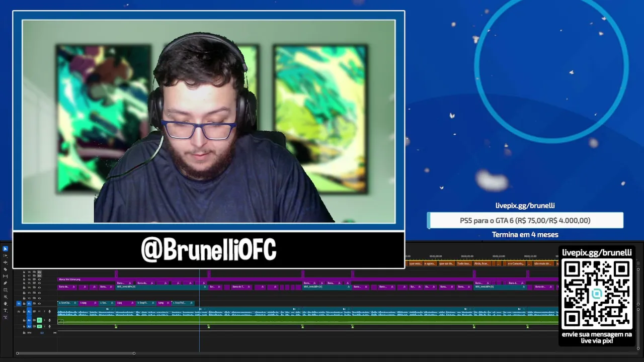Click the timeline horizontal zoom scrollbar

click(75, 353)
